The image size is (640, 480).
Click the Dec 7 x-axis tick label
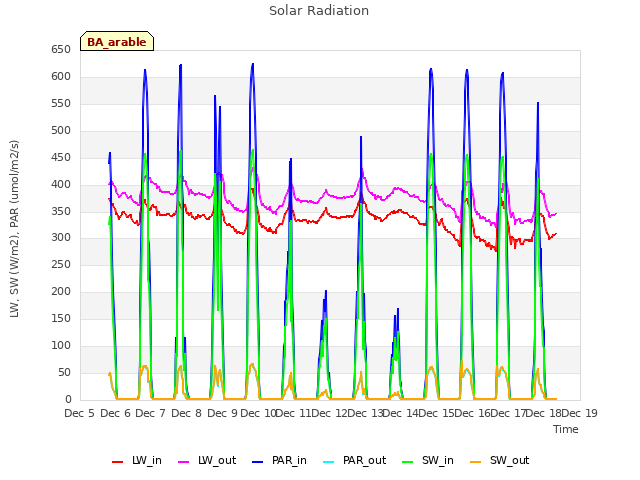point(151,413)
